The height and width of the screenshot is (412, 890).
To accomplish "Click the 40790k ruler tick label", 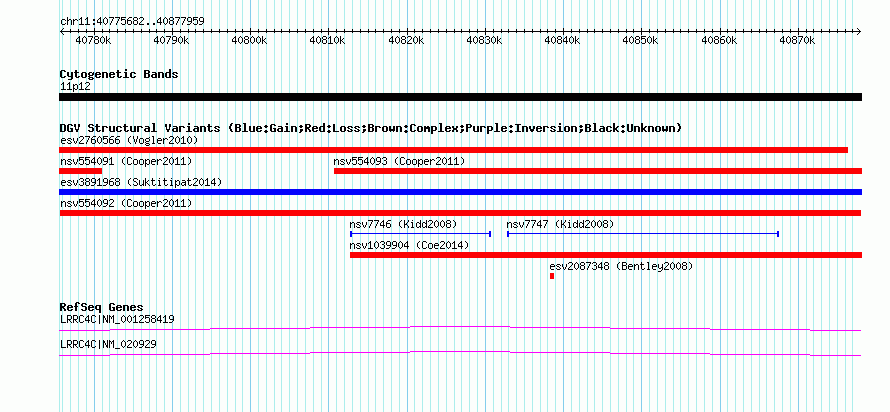I will coord(171,41).
